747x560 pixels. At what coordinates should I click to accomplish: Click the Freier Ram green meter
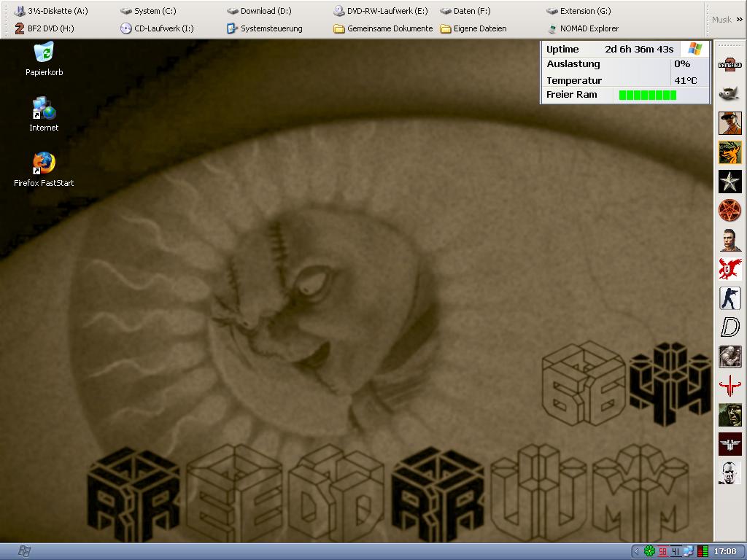click(647, 95)
